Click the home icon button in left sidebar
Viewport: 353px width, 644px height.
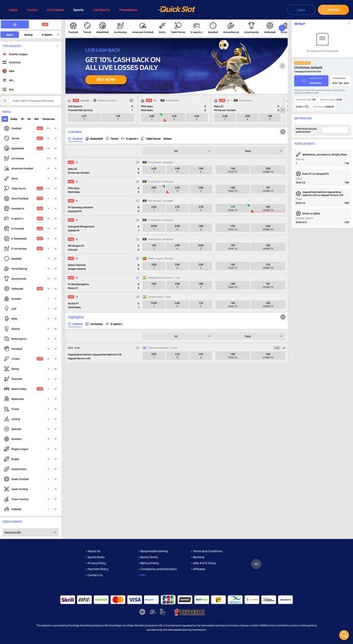pyautogui.click(x=15, y=24)
